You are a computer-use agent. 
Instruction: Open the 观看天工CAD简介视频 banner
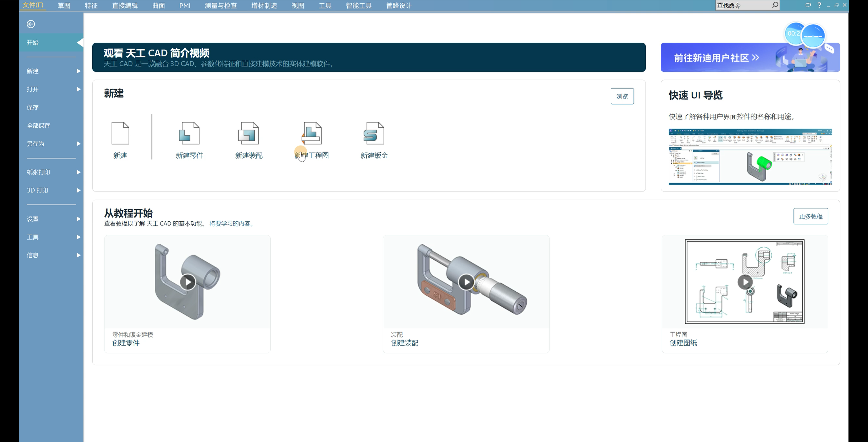pyautogui.click(x=369, y=57)
